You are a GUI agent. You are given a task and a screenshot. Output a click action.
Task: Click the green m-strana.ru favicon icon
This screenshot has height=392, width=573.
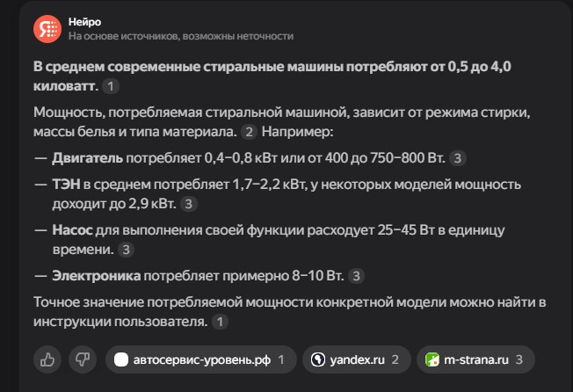click(432, 359)
